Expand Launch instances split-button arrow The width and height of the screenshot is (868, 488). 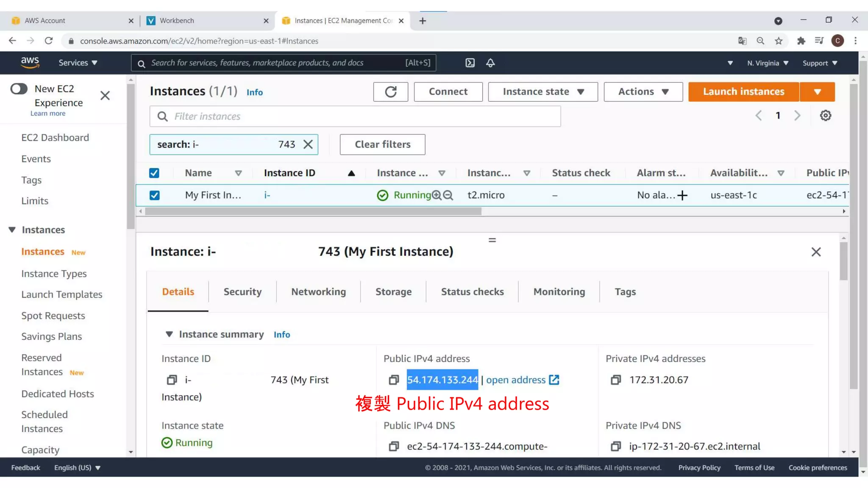tap(818, 91)
